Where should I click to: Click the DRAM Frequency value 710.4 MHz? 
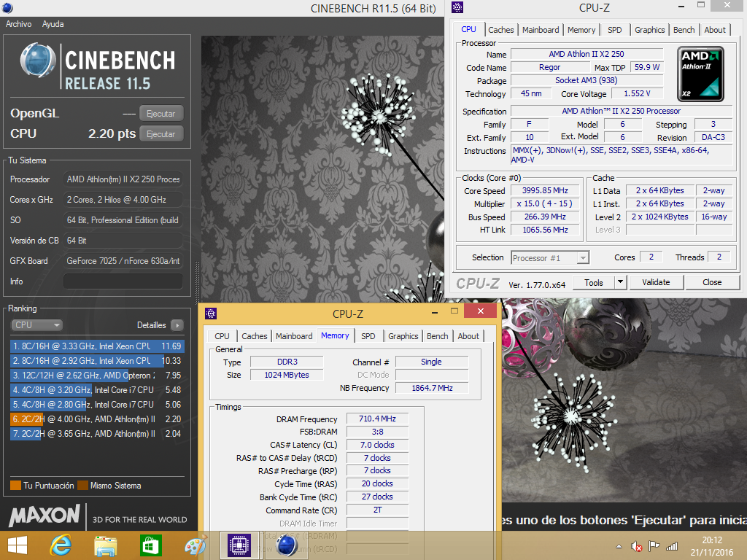[x=377, y=419]
